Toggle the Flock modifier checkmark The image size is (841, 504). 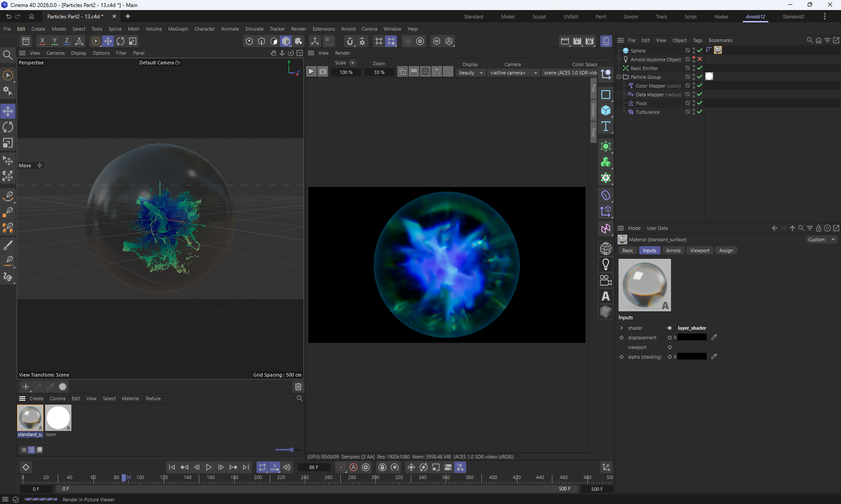(700, 103)
